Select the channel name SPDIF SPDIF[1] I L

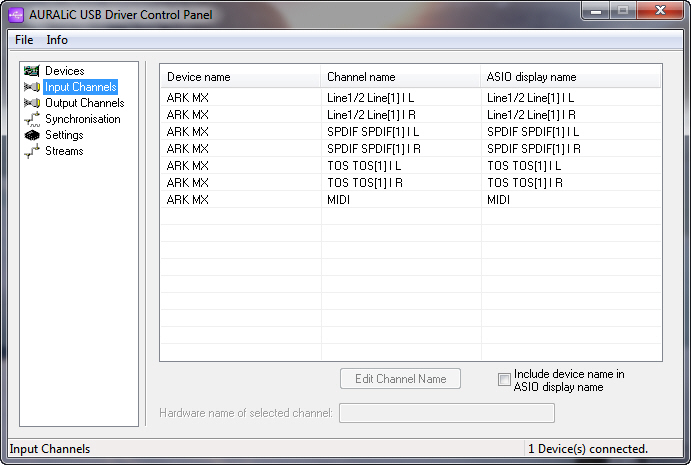(x=373, y=132)
